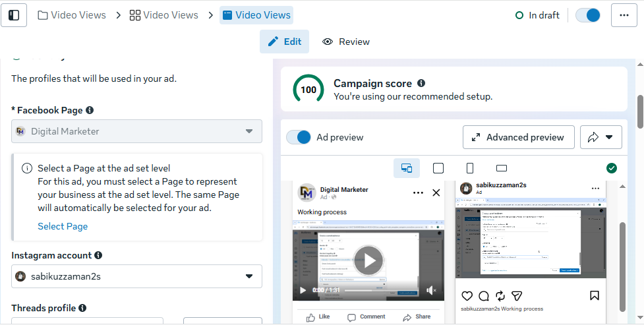
Task: Toggle the campaign draft status switch
Action: coord(588,15)
